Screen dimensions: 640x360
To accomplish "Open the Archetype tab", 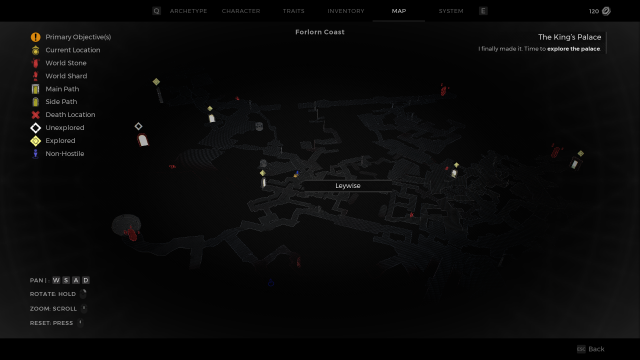I will [188, 11].
